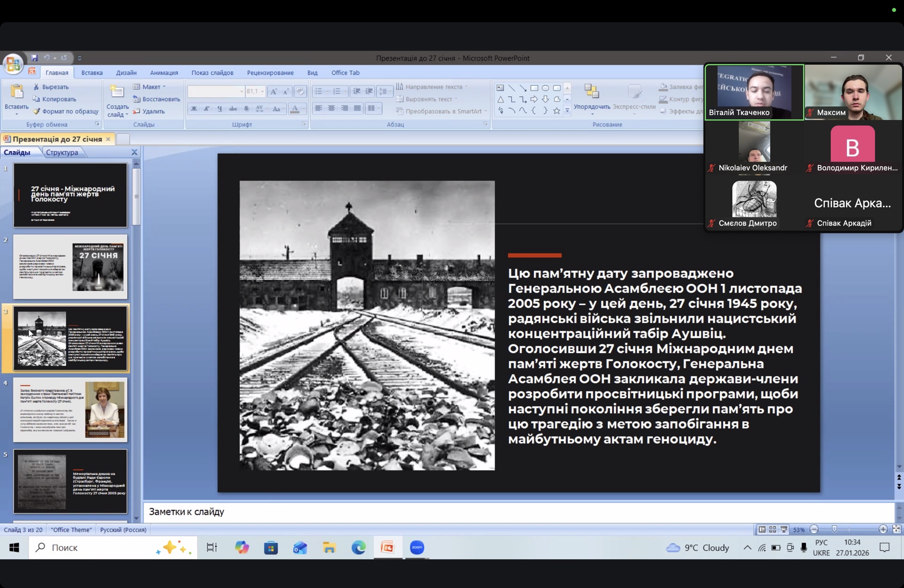
Task: Click the Format Painter (Формат по образцу) icon
Action: click(37, 111)
